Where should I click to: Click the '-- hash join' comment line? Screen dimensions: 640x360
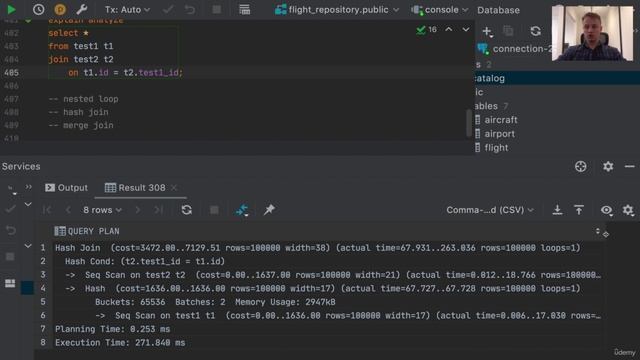point(78,112)
